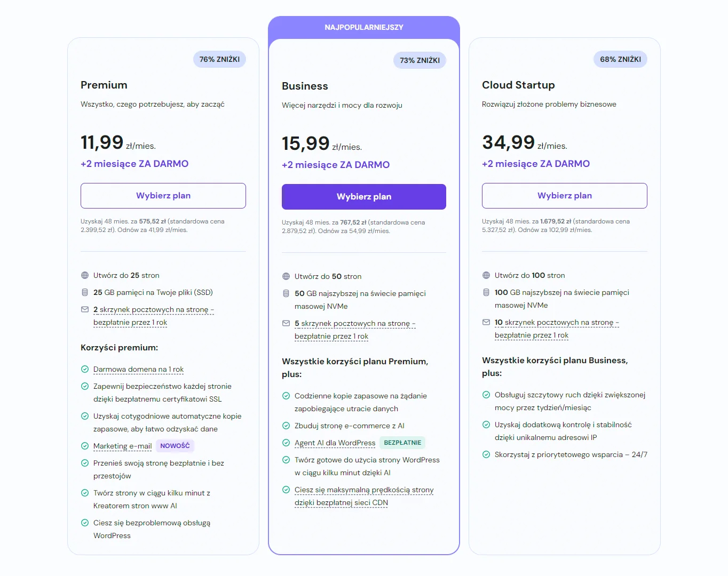Click the NAJPOPULARNIEJSZY banner above Business

(x=364, y=27)
